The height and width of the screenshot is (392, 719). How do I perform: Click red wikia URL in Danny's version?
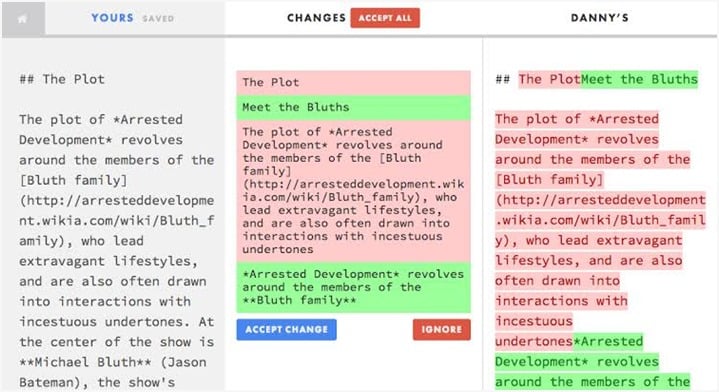(x=600, y=220)
